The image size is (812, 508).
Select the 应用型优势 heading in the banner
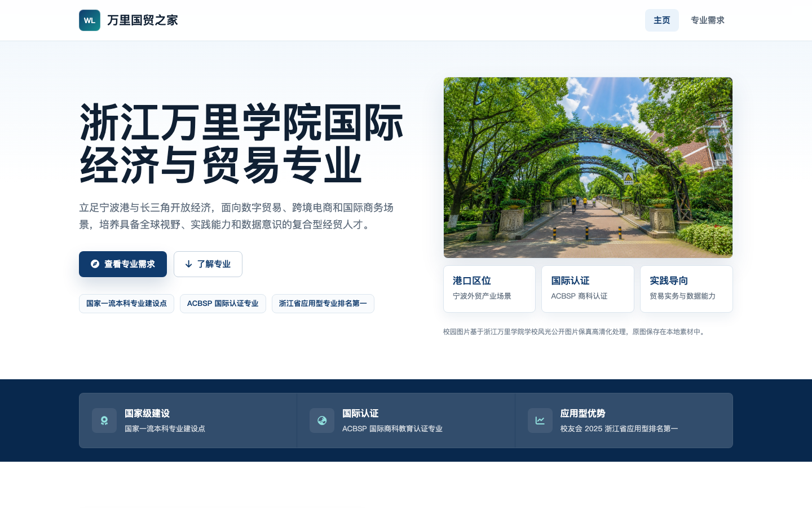[x=583, y=414]
